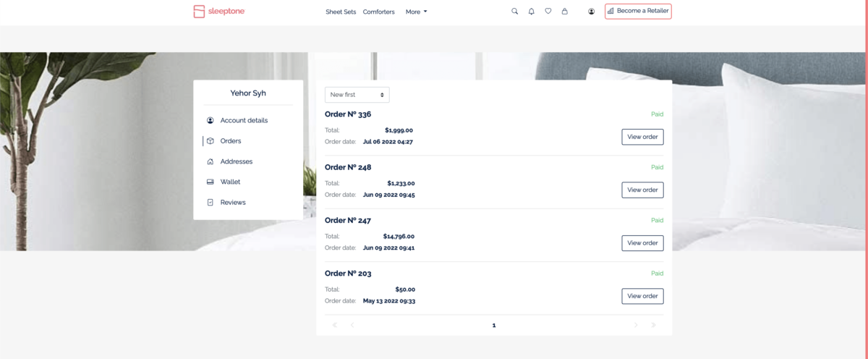
Task: Click the $50.00 total amount
Action: 404,289
